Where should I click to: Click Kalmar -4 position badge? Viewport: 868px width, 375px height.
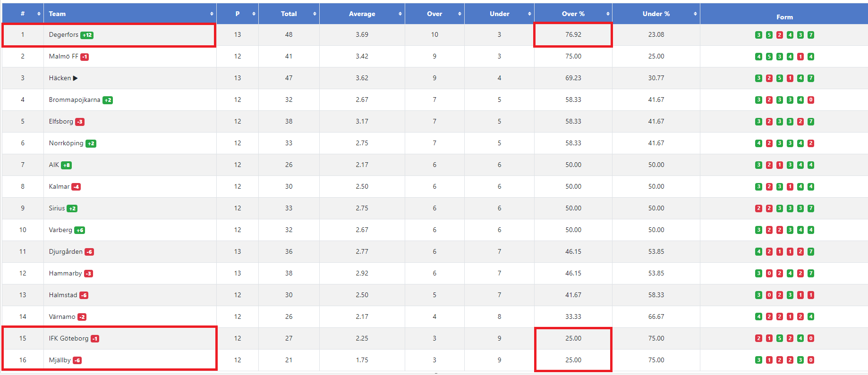click(x=76, y=187)
